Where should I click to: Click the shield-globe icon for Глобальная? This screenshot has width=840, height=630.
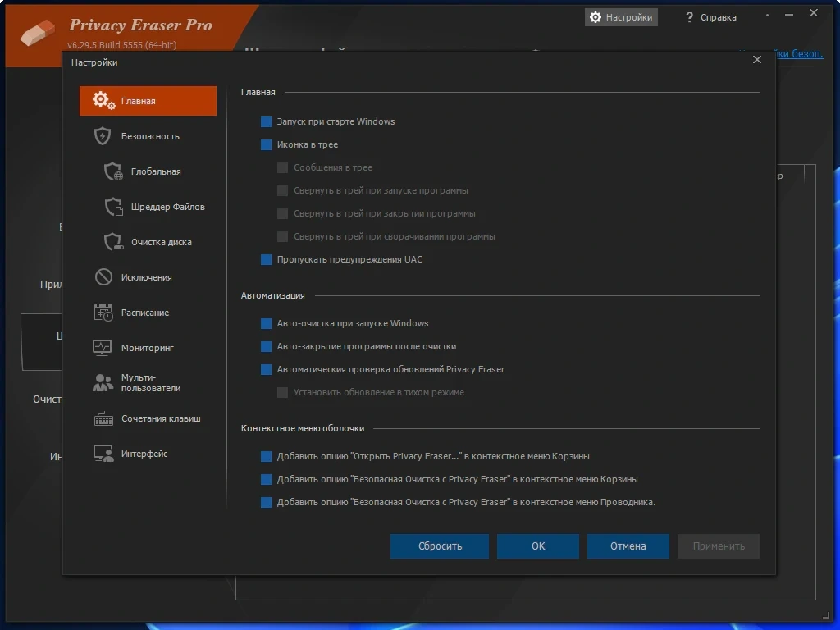(x=113, y=171)
